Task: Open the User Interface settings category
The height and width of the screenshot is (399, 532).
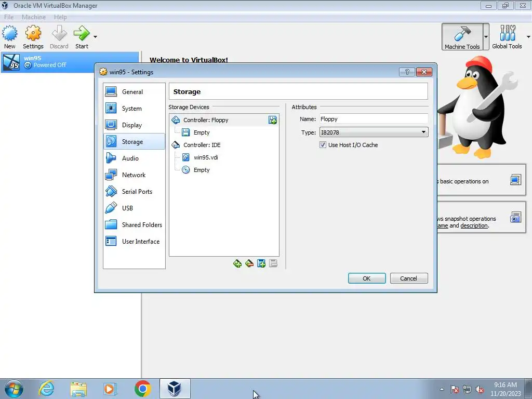Action: [x=134, y=241]
